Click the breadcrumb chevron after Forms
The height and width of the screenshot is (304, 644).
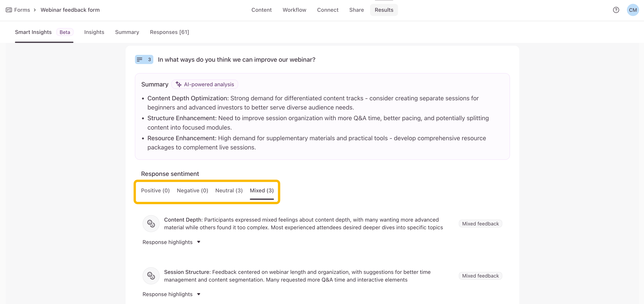[x=35, y=10]
